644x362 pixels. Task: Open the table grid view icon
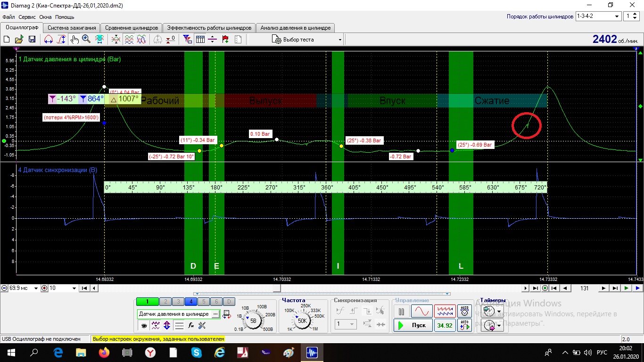tap(200, 40)
